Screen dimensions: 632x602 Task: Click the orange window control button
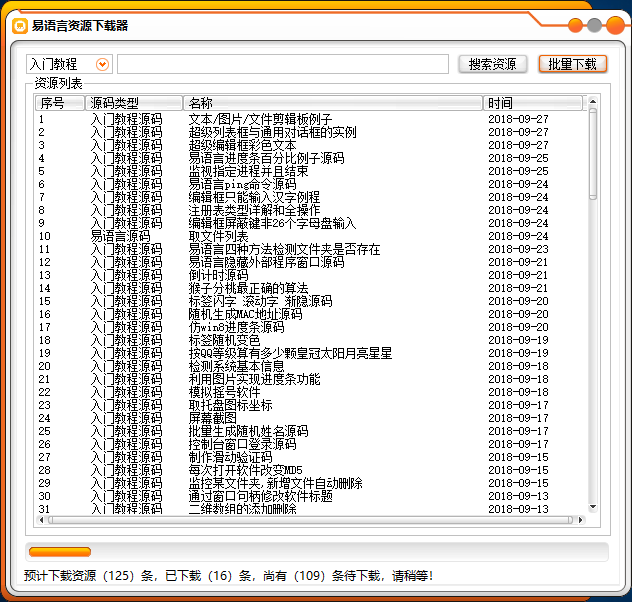point(575,26)
